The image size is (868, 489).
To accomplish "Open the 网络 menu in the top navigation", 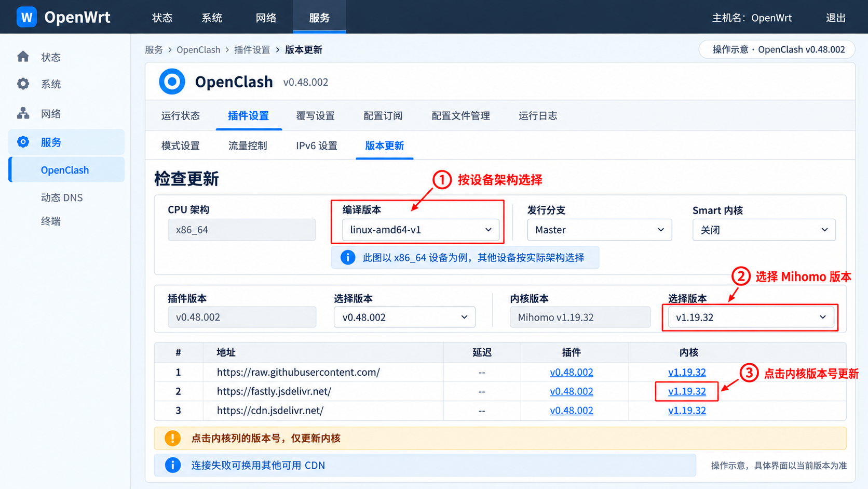I will coord(266,18).
